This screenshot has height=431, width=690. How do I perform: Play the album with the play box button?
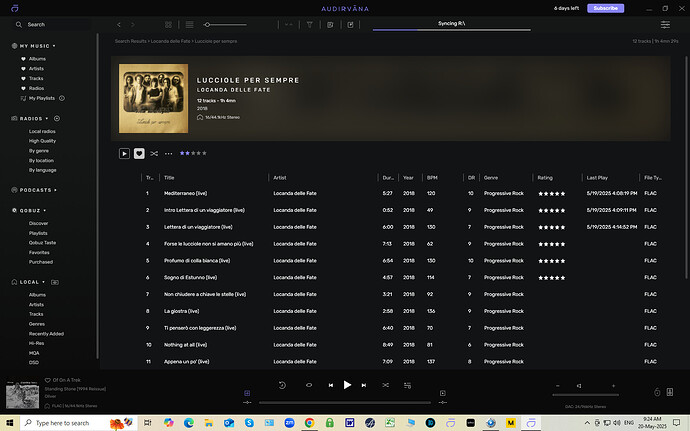click(124, 153)
